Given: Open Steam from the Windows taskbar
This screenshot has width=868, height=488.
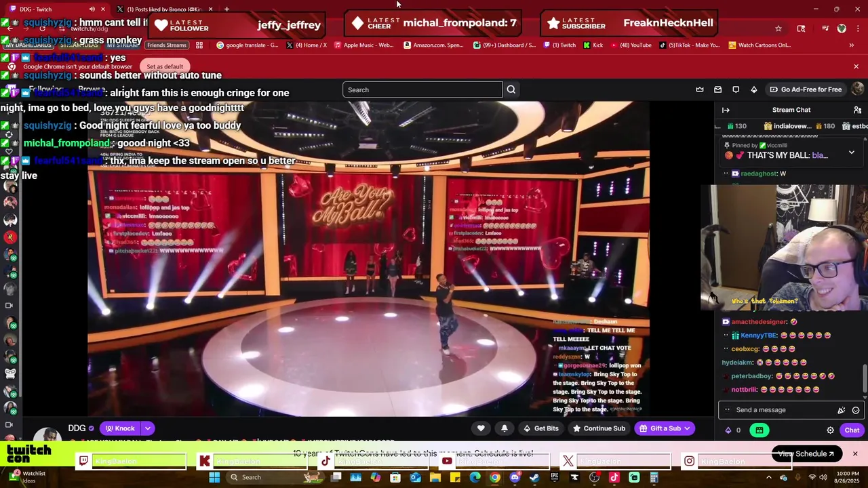Looking at the screenshot, I should (534, 477).
